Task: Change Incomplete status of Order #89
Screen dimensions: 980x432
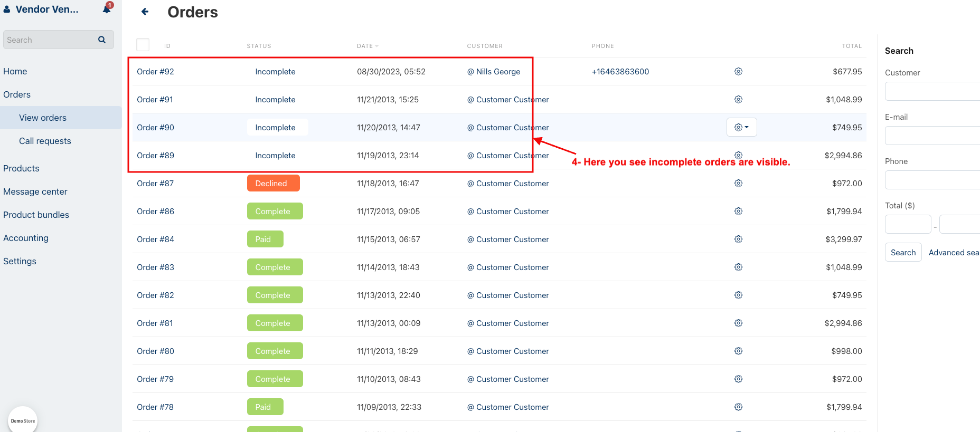Action: (x=275, y=156)
